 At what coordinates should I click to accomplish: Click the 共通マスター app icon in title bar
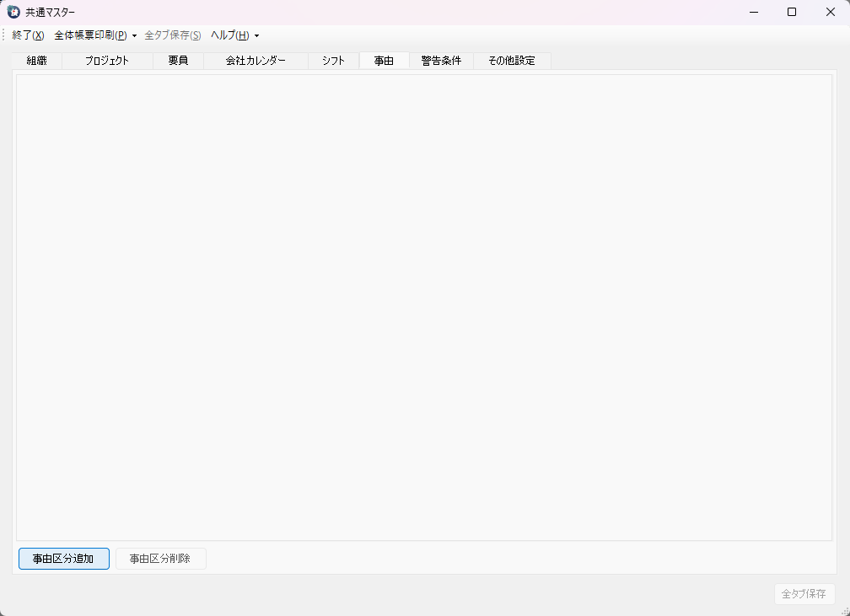pos(13,12)
